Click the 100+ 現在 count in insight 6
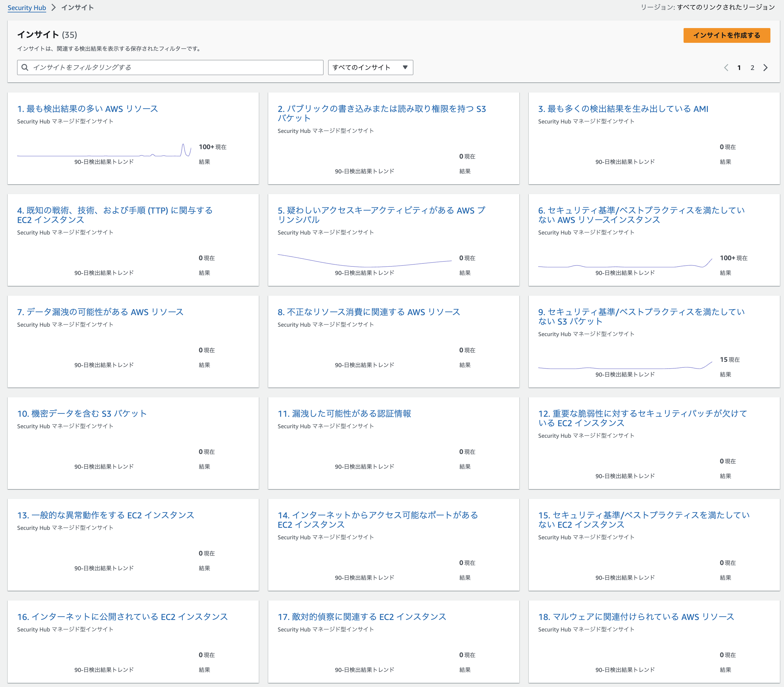 (733, 258)
